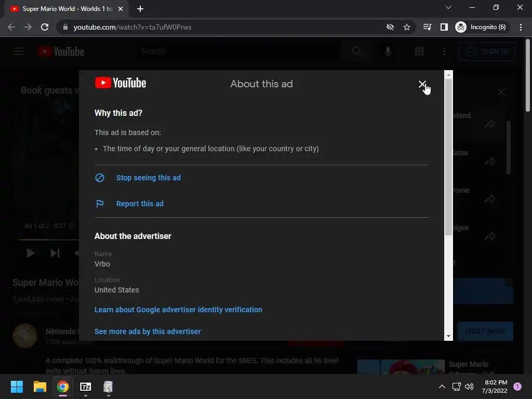This screenshot has width=532, height=399.
Task: Open Super Mario Odyssey recommended video thumbnail
Action: coord(401,367)
